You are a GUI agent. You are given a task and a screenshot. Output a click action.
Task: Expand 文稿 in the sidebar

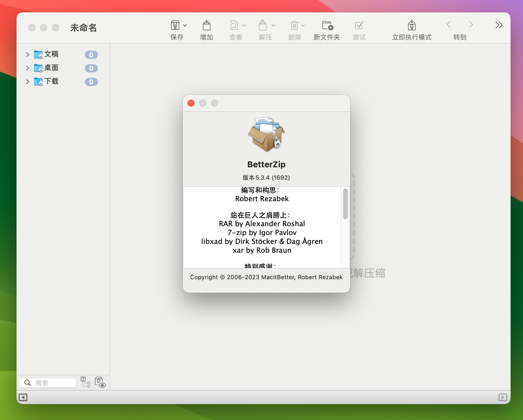[x=28, y=54]
